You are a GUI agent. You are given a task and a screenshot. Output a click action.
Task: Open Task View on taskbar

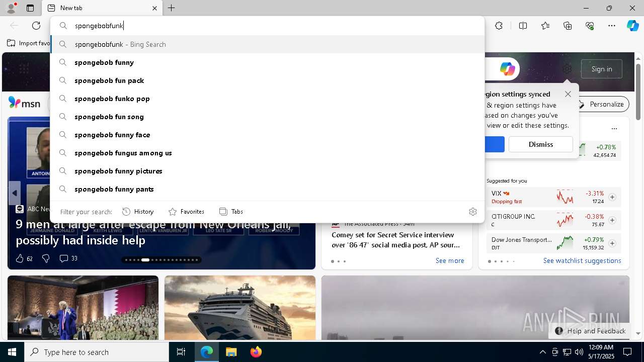coord(181,352)
